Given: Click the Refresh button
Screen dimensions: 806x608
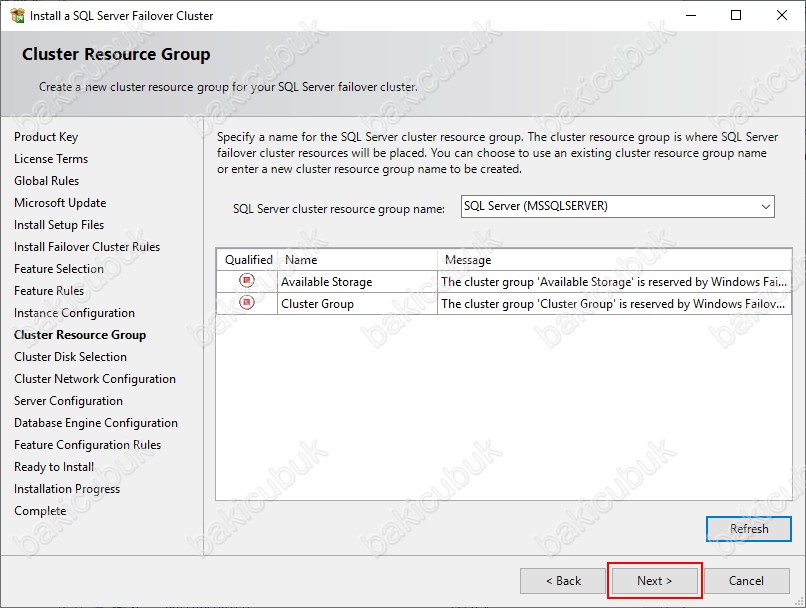Looking at the screenshot, I should [748, 529].
